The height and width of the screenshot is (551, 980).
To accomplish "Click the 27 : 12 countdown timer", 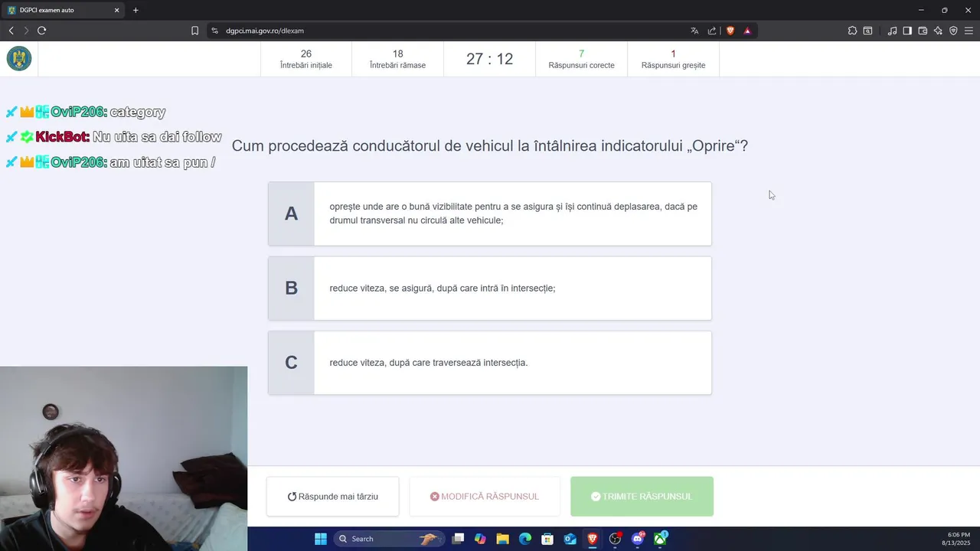I will pos(489,59).
